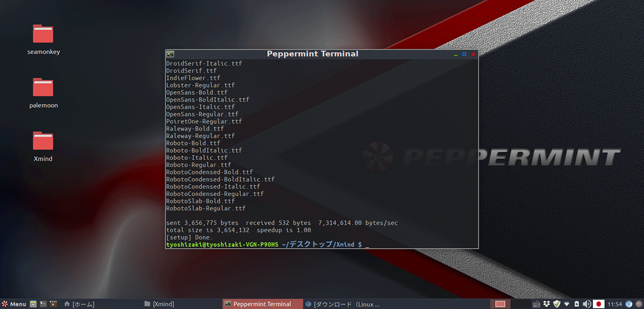644x309 pixels.
Task: Open the terminal window menu icon
Action: [x=170, y=54]
